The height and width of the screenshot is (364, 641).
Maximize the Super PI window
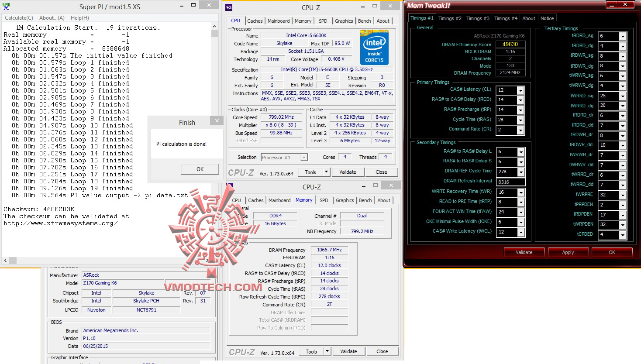tap(193, 5)
